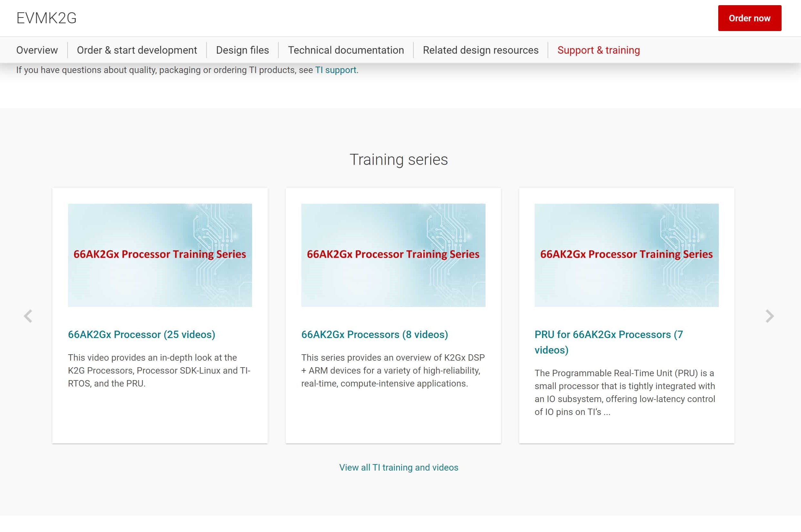The height and width of the screenshot is (532, 801).
Task: Open the 66AK2Gx Processors (8 videos) series
Action: (x=374, y=335)
